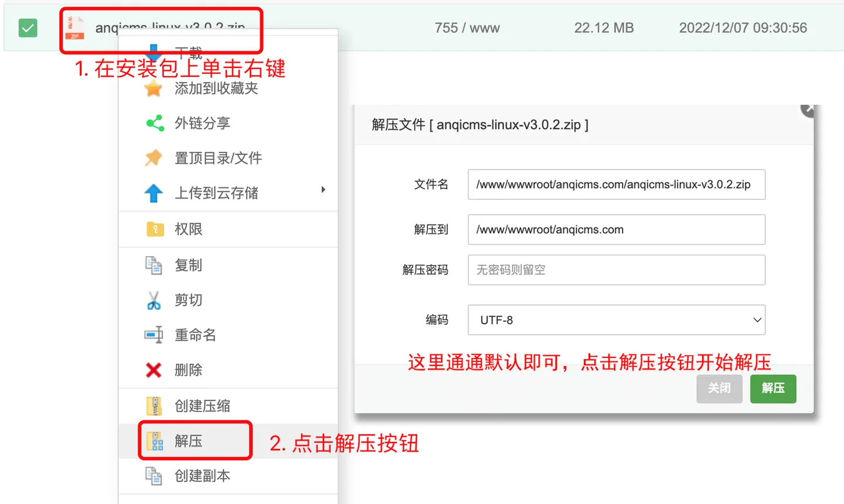The width and height of the screenshot is (844, 504).
Task: Click the green share link icon
Action: point(155,123)
